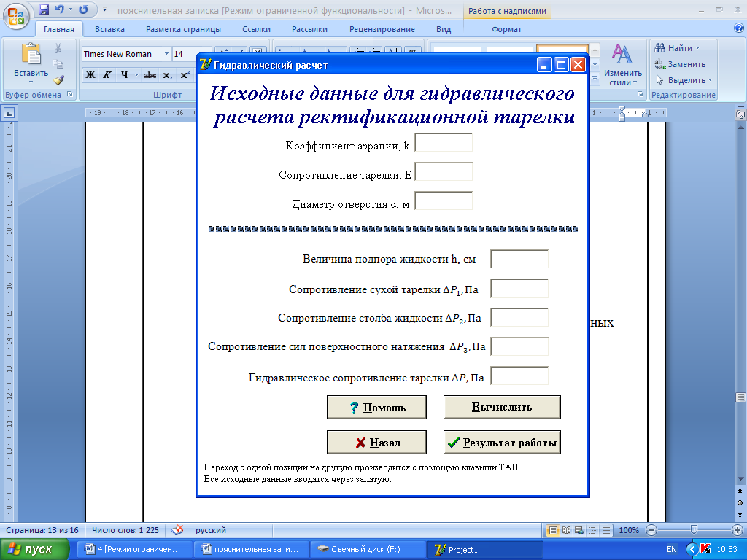
Task: Click the spell check status icon
Action: (x=177, y=529)
